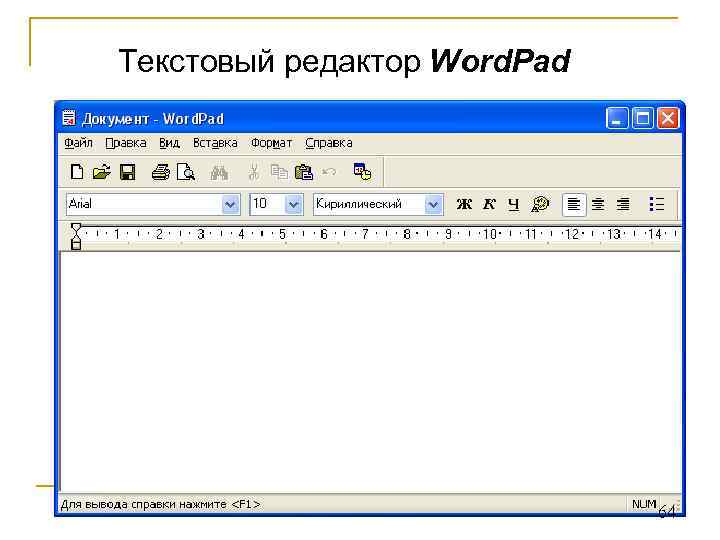Open print preview with the magnifier-page icon
Image resolution: width=720 pixels, height=540 pixels.
pyautogui.click(x=186, y=172)
